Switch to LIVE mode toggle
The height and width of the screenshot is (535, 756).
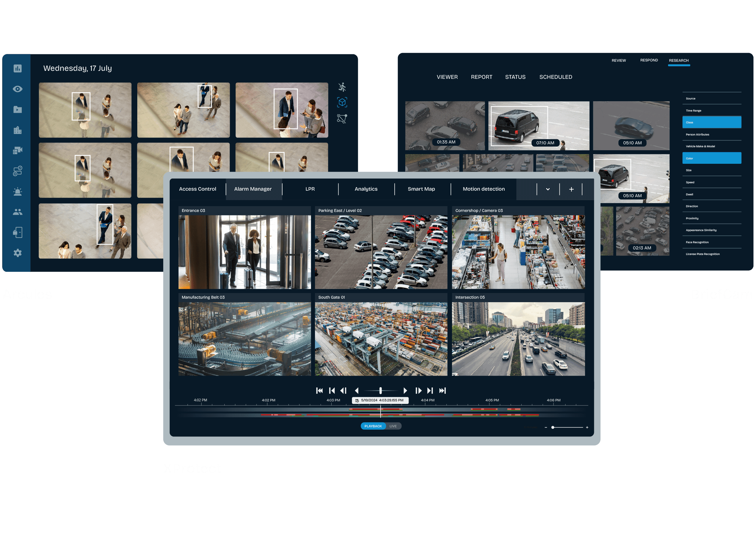pos(393,426)
